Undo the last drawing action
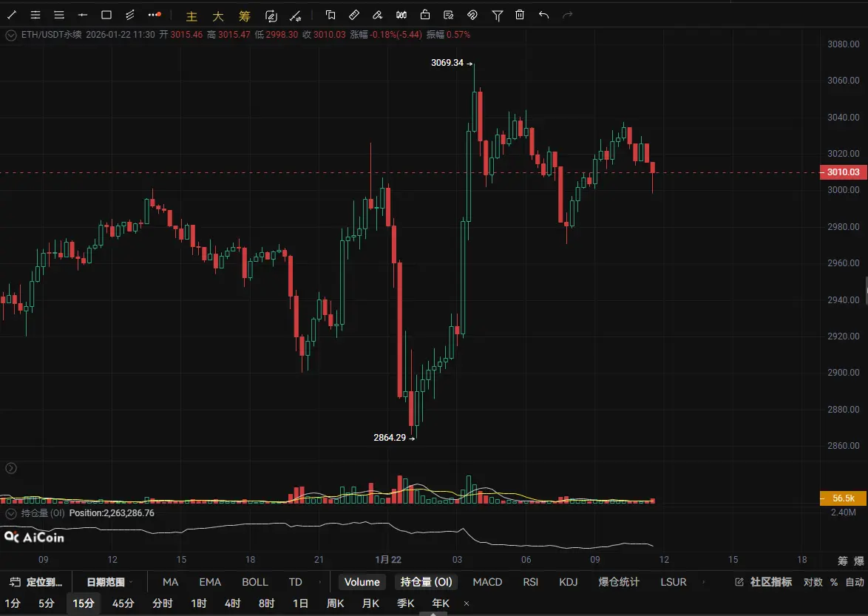The width and height of the screenshot is (868, 616). [543, 15]
